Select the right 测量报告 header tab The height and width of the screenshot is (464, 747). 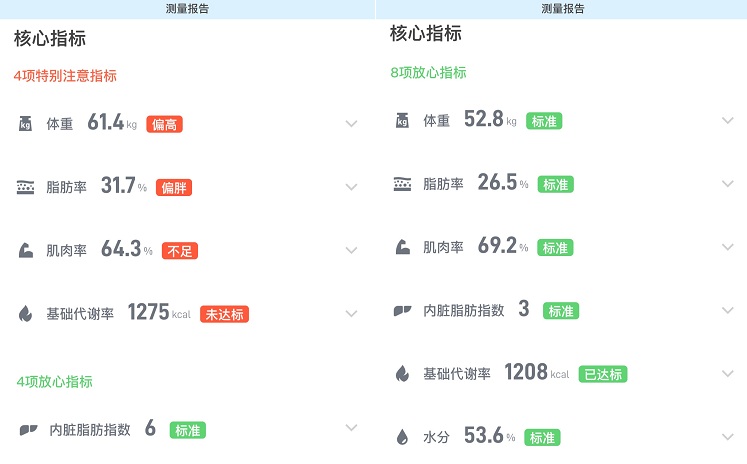562,9
